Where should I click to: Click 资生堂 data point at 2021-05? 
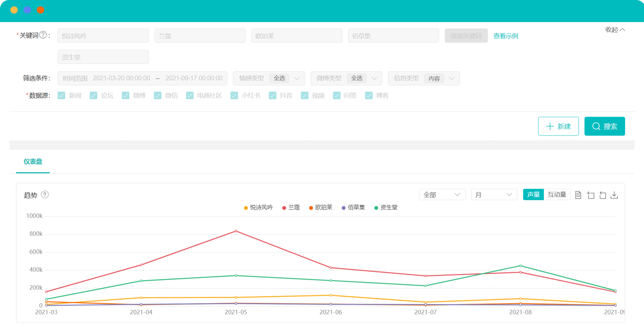[236, 275]
